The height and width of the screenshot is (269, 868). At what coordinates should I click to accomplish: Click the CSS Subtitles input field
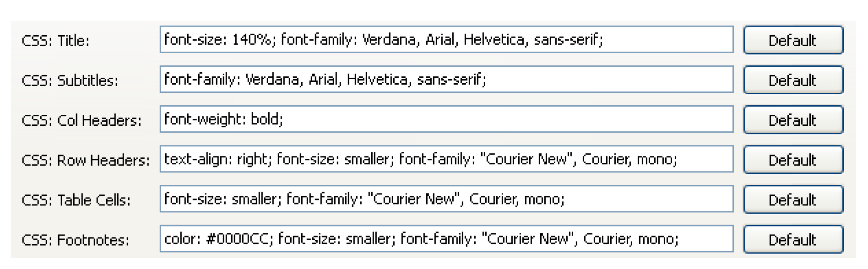click(x=446, y=80)
